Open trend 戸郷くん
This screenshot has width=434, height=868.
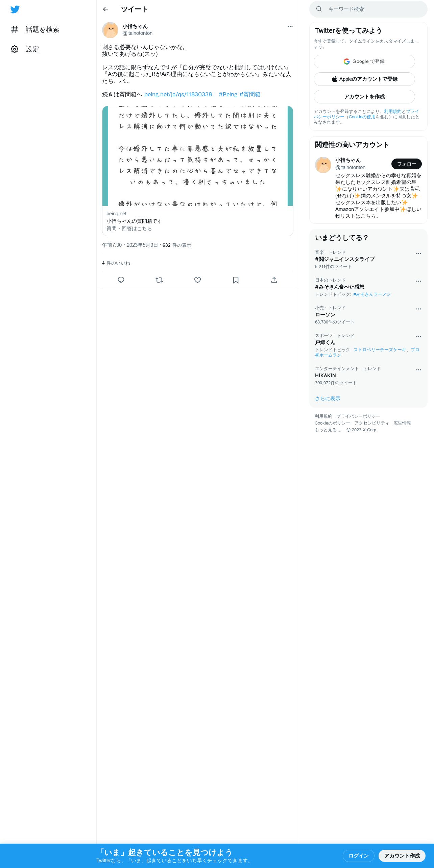click(325, 342)
